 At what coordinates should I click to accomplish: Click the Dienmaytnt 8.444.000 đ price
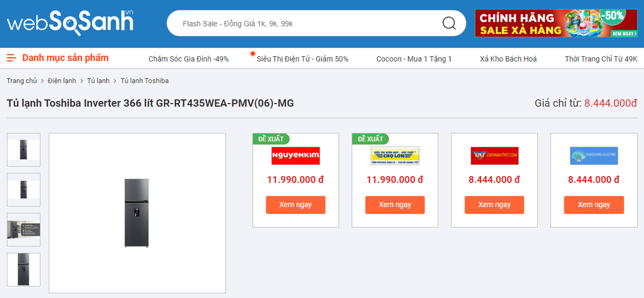[x=494, y=180]
